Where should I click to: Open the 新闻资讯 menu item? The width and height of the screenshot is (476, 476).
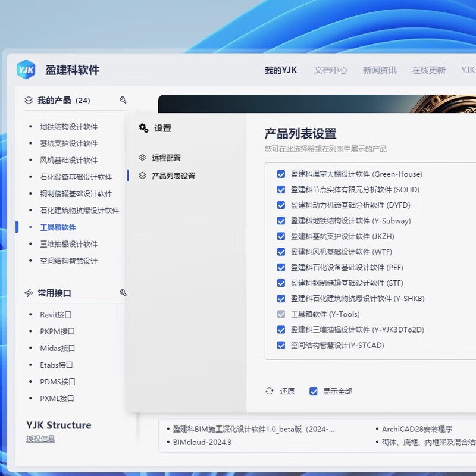(x=381, y=70)
